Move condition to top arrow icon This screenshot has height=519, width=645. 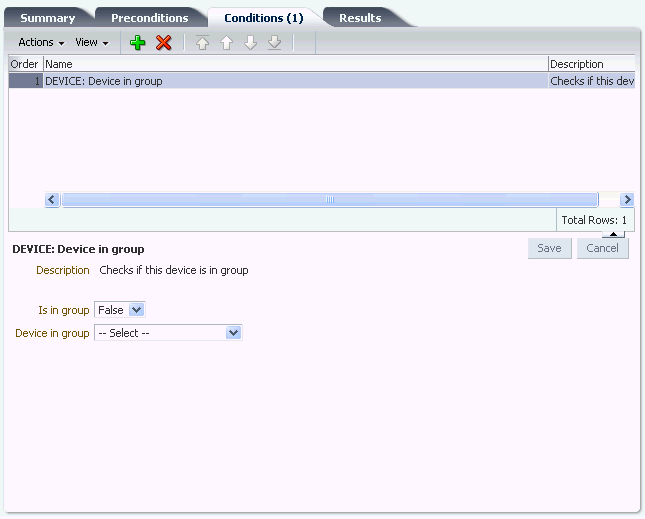pos(202,42)
